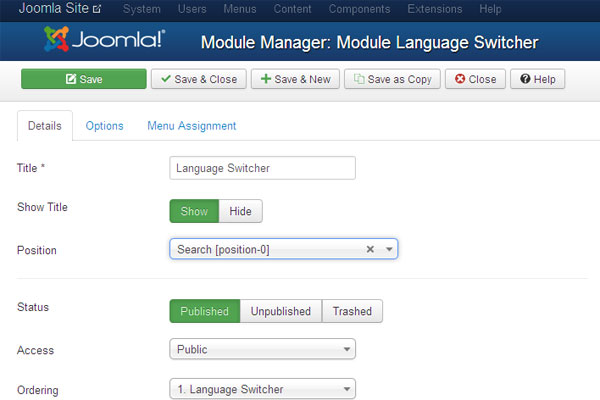The image size is (600, 400).
Task: Click Save & New
Action: click(295, 79)
